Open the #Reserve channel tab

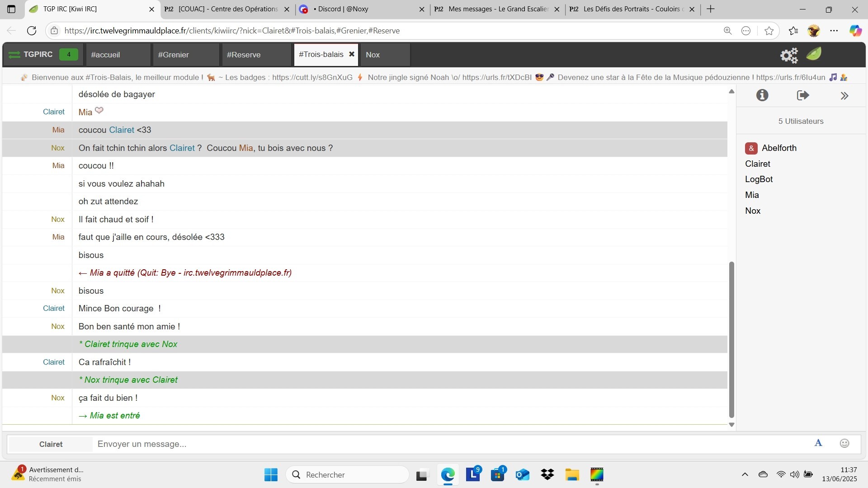pyautogui.click(x=243, y=55)
